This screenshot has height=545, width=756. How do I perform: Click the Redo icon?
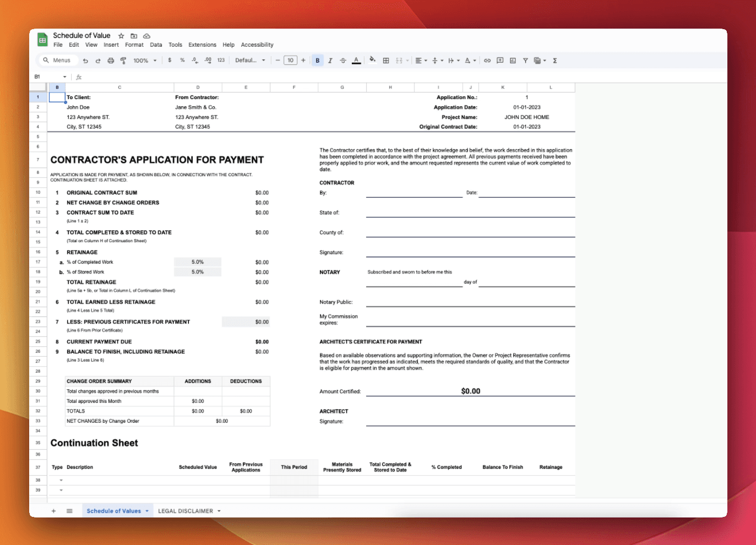click(x=98, y=61)
